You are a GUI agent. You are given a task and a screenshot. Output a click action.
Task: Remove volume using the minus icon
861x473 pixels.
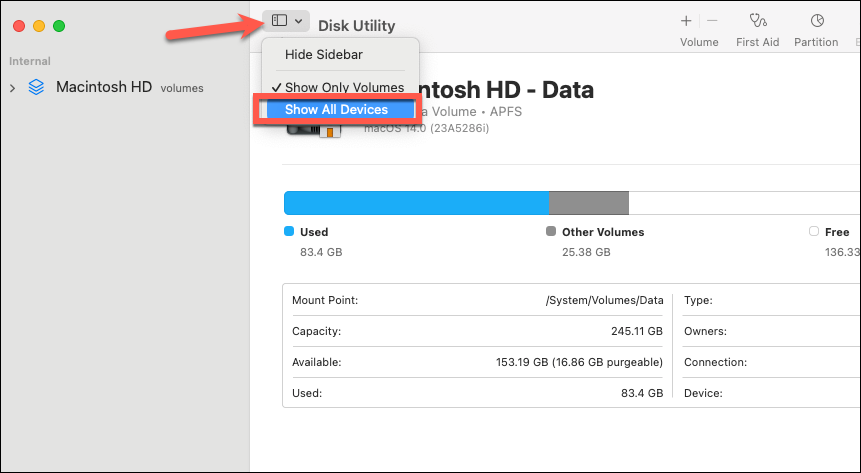pyautogui.click(x=712, y=21)
